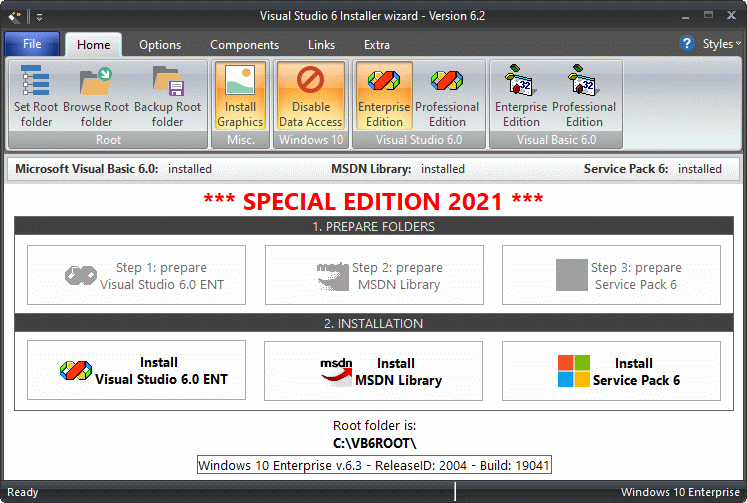Click Step 3: prepare Service Pack 6
Image resolution: width=747 pixels, height=503 pixels.
click(x=611, y=275)
